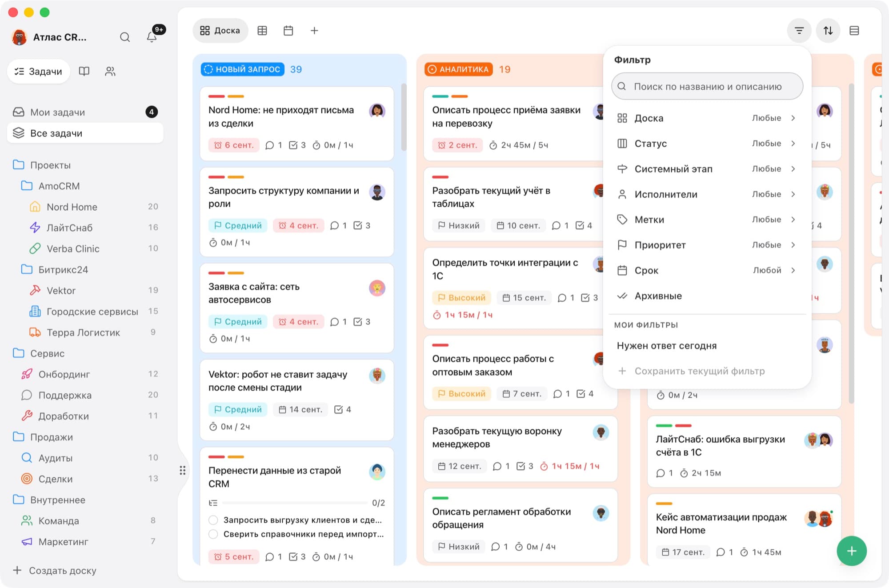Switch to the table view icon
889x588 pixels.
click(262, 31)
